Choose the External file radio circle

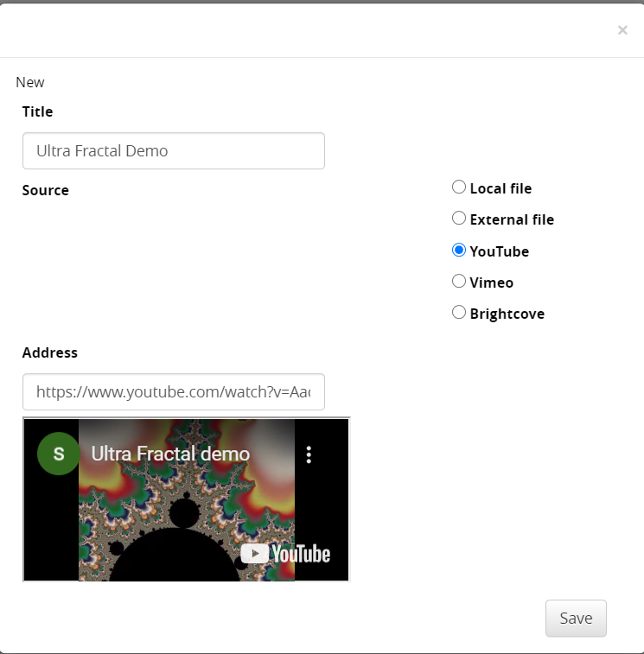[459, 219]
